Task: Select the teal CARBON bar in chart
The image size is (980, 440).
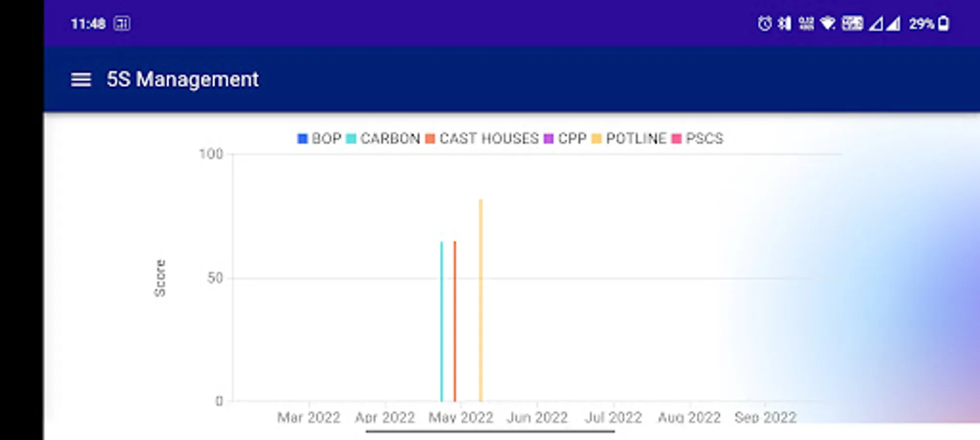Action: 442,321
